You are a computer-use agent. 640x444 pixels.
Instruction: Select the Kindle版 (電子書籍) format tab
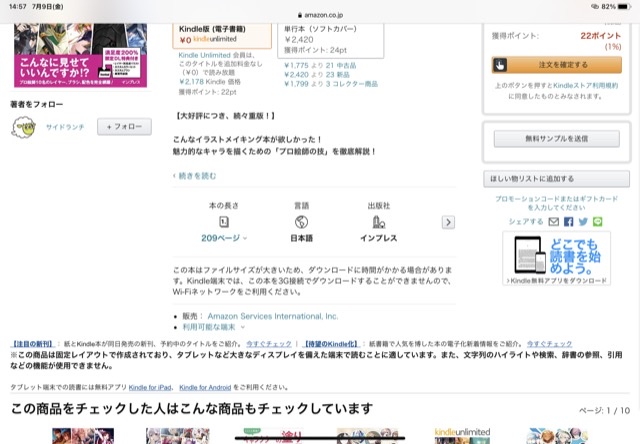[x=222, y=36]
